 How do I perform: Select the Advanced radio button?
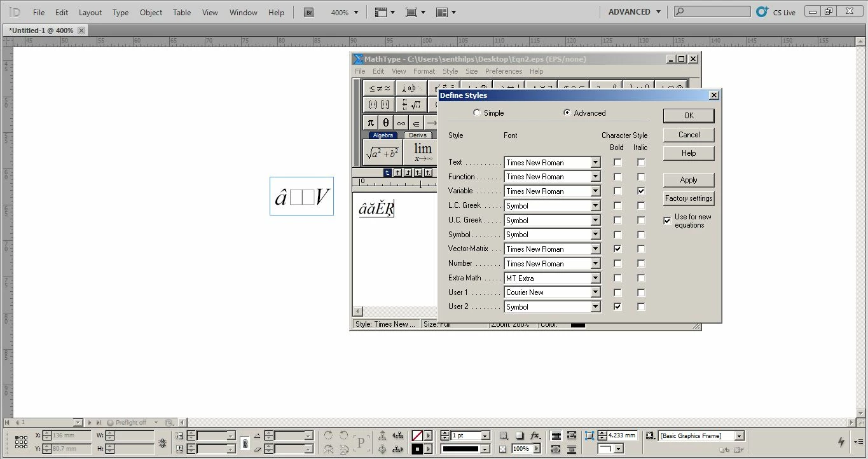coord(567,113)
